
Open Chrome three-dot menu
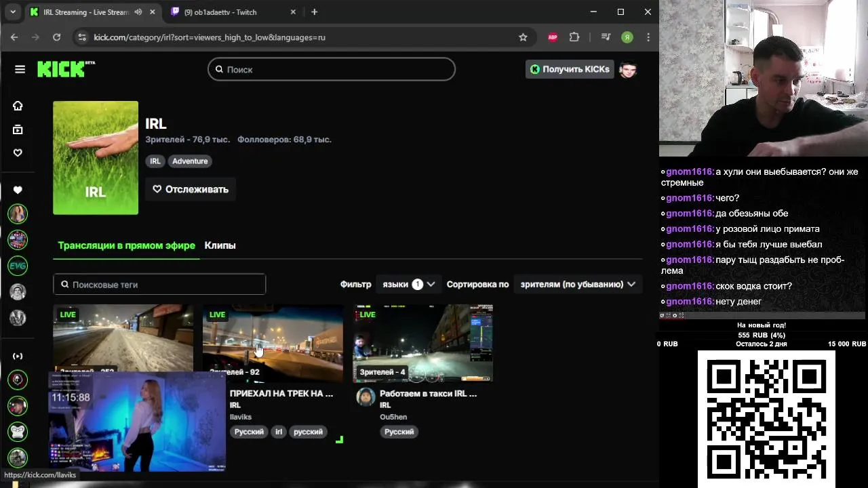click(648, 37)
